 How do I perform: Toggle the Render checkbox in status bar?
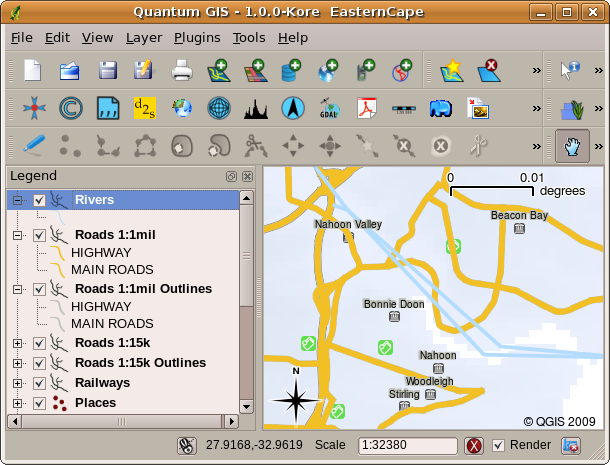point(500,445)
